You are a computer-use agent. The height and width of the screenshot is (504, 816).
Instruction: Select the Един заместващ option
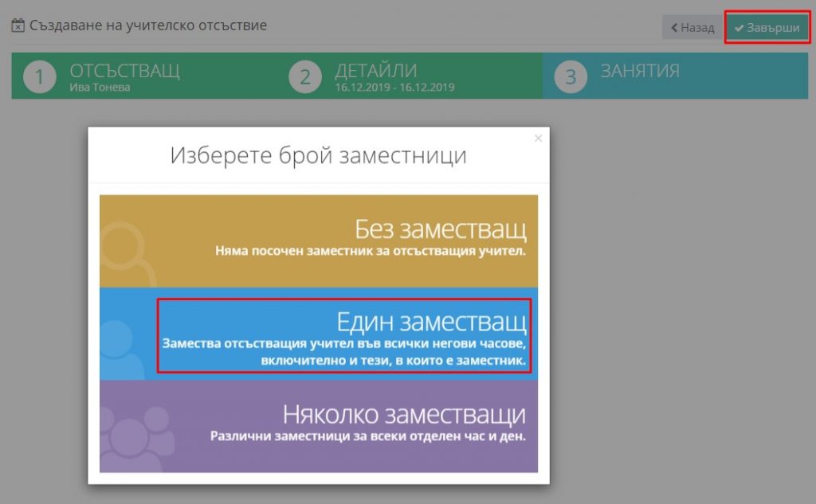pyautogui.click(x=319, y=334)
